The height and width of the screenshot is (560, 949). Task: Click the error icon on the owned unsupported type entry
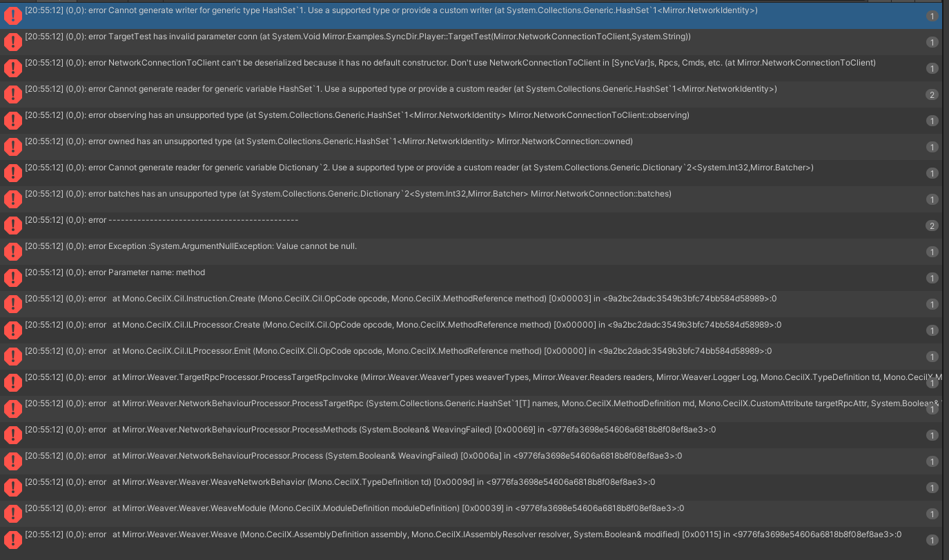click(12, 146)
